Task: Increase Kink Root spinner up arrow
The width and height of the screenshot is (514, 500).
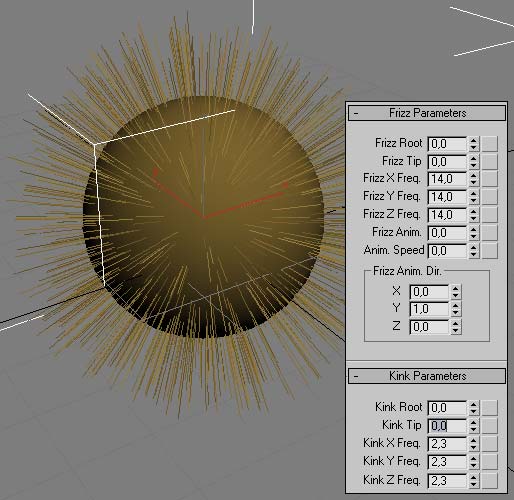Action: [474, 404]
